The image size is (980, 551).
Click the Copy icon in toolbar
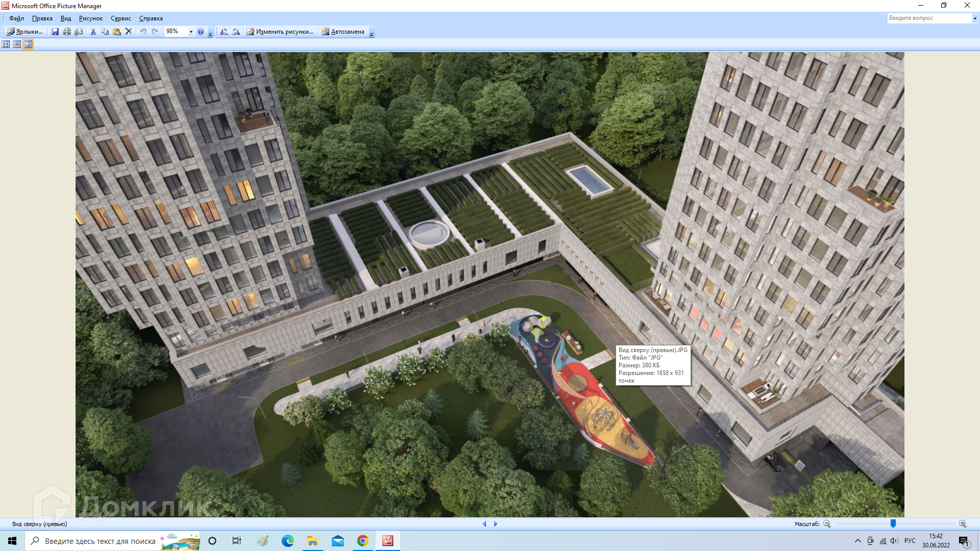click(x=105, y=32)
